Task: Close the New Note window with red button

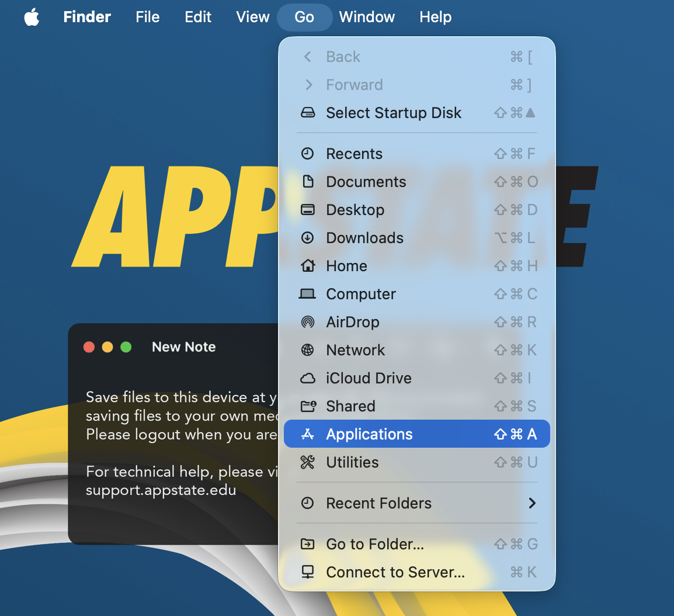Action: pos(89,347)
